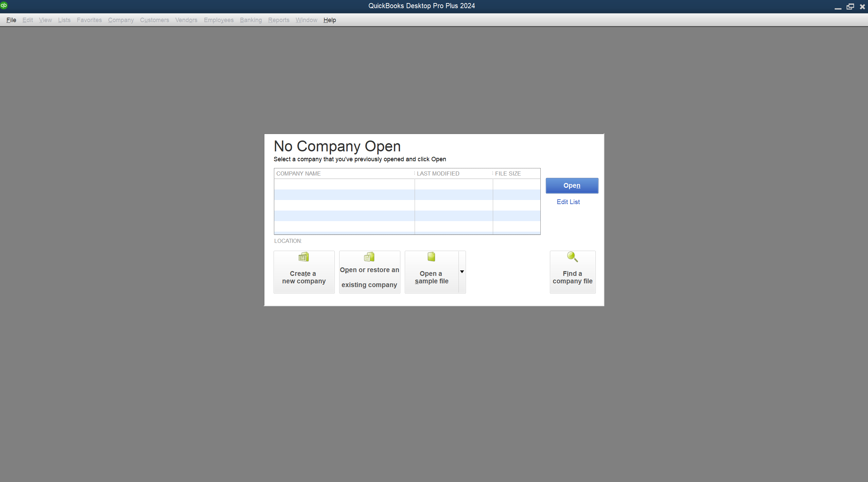Open the Lists menu
The image size is (868, 482).
[x=64, y=20]
